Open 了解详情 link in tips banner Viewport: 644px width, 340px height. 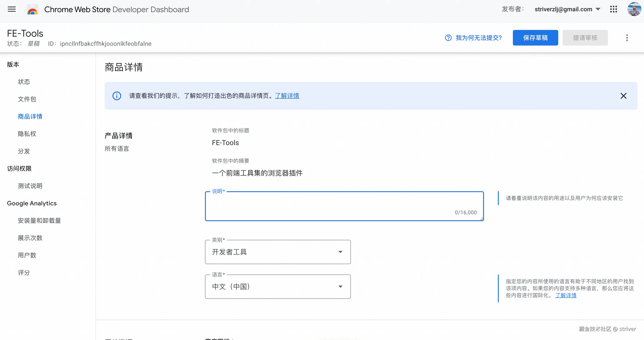pyautogui.click(x=287, y=96)
